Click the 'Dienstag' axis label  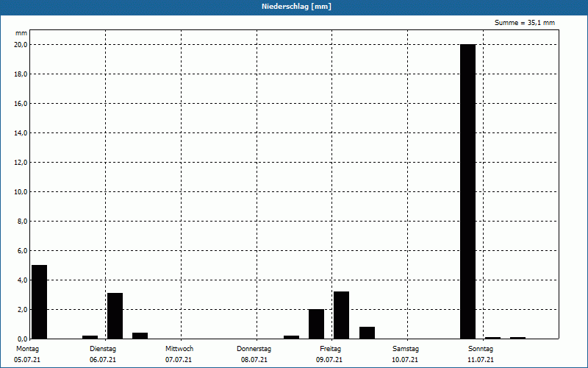point(103,349)
